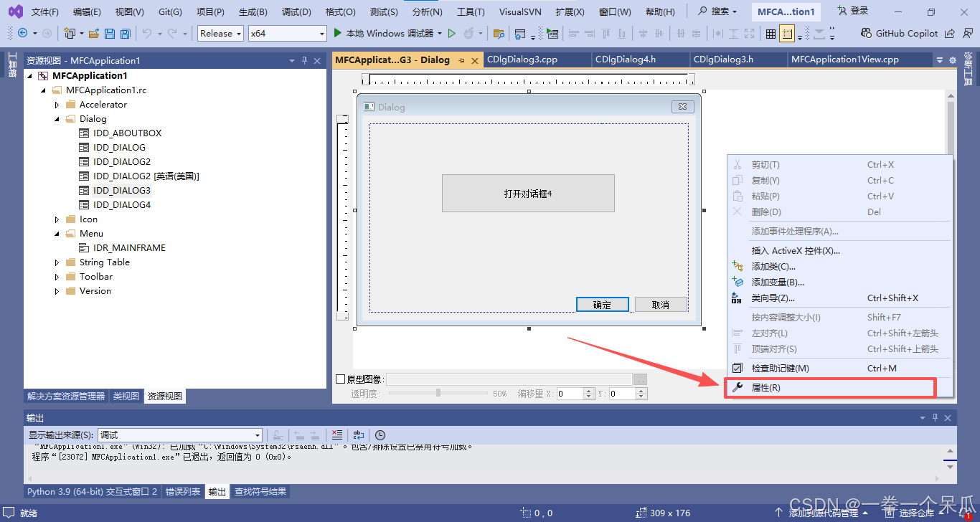The image size is (980, 522).
Task: Select IDR_MAINFRAME under the Menu folder
Action: click(x=129, y=248)
